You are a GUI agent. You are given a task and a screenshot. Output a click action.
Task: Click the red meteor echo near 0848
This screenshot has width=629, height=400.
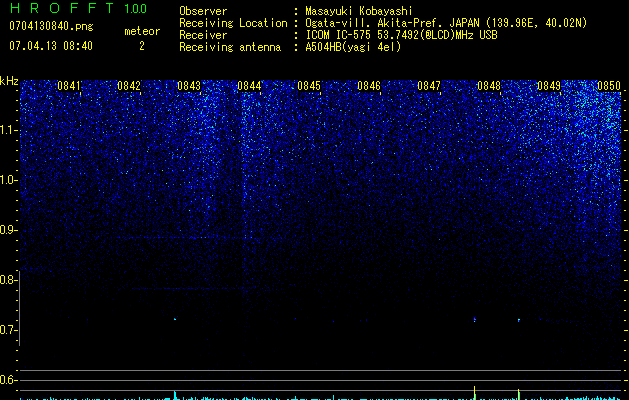tap(475, 319)
